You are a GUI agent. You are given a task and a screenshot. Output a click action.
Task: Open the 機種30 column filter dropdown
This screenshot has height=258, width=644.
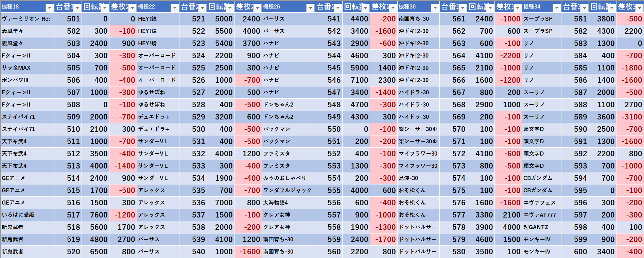tap(435, 8)
